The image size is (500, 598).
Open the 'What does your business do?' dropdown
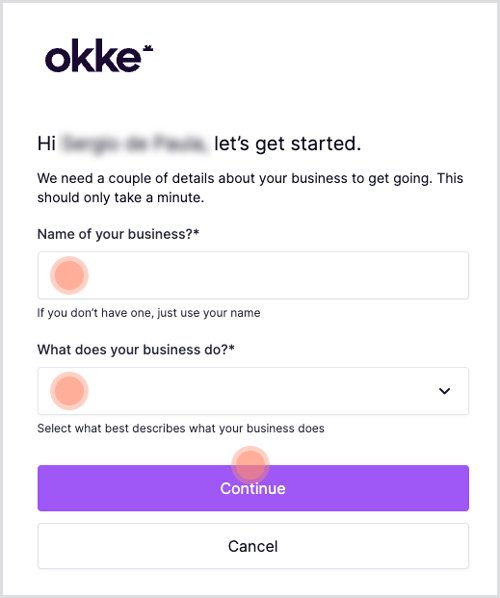click(x=253, y=391)
